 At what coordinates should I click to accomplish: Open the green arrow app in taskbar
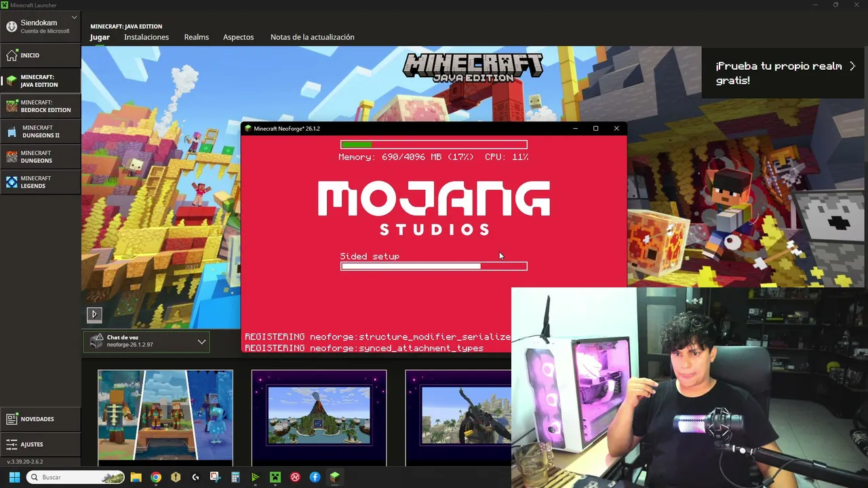click(255, 477)
